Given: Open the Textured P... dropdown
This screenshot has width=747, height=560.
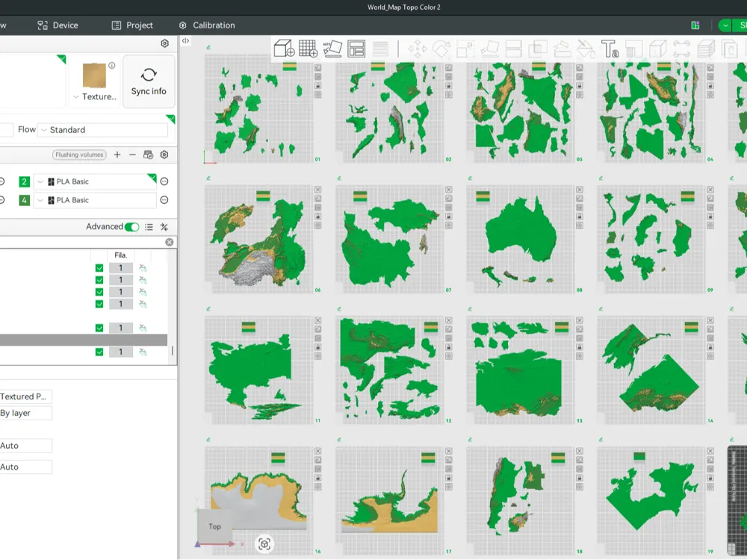Looking at the screenshot, I should [x=25, y=396].
